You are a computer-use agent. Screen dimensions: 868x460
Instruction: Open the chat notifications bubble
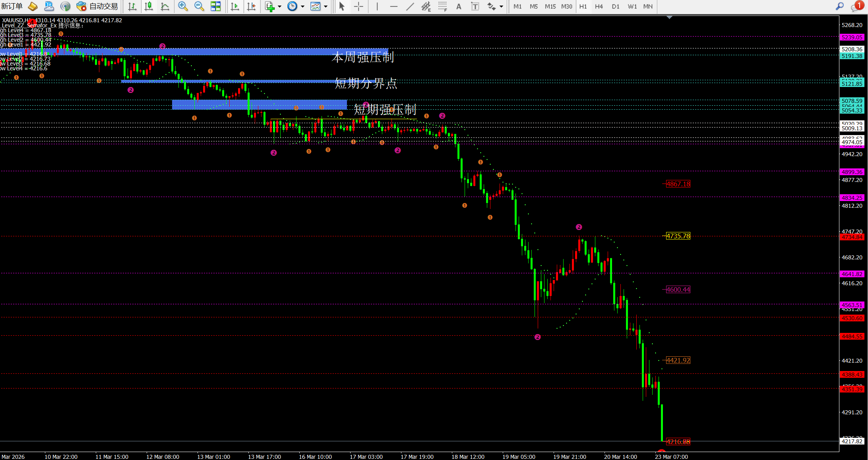[855, 7]
